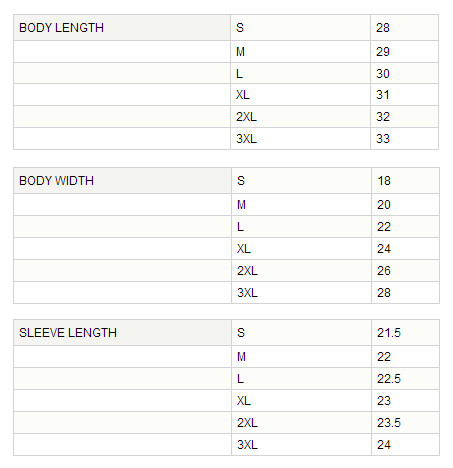Click the BODY LENGTH header cell
The width and height of the screenshot is (453, 468).
[122, 28]
